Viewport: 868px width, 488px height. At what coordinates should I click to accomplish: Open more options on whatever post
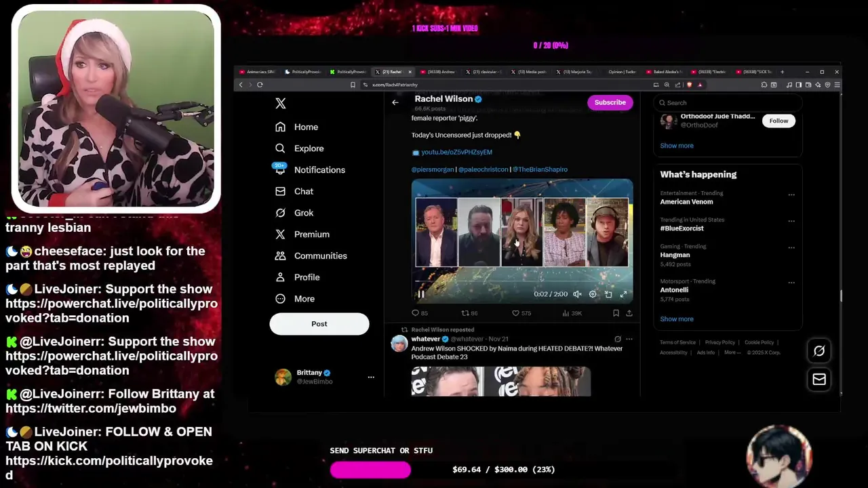click(x=629, y=339)
